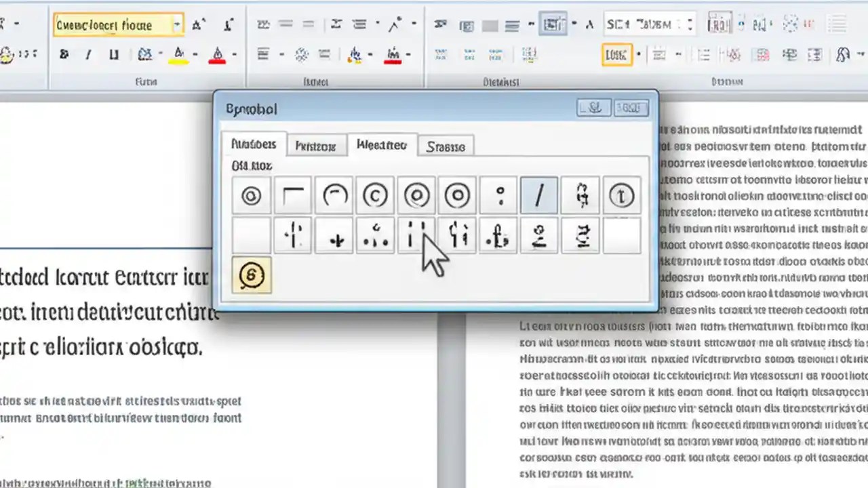Click the editing pen icon on the ribbon right
868x488 pixels.
pyautogui.click(x=844, y=54)
